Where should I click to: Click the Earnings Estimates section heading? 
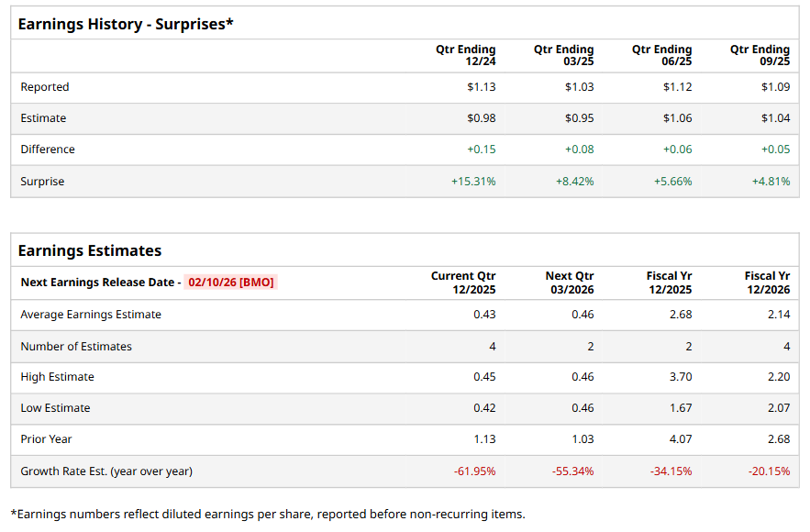coord(90,250)
